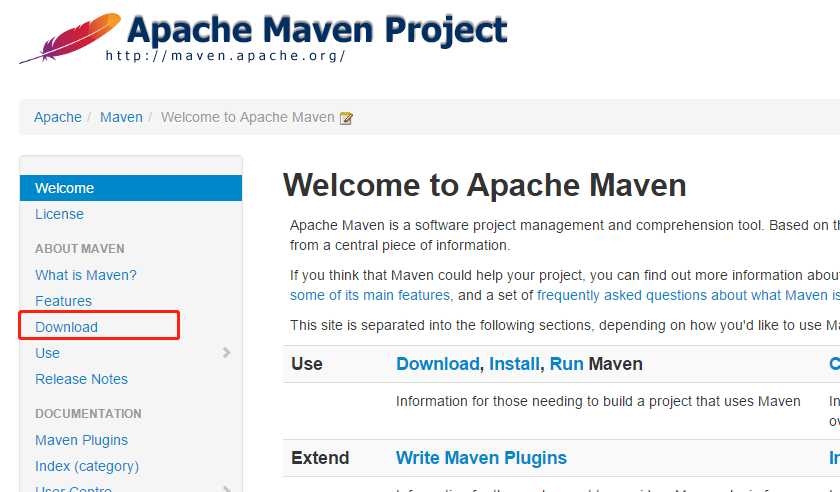Open Download in the sidebar
This screenshot has width=840, height=492.
tap(66, 327)
